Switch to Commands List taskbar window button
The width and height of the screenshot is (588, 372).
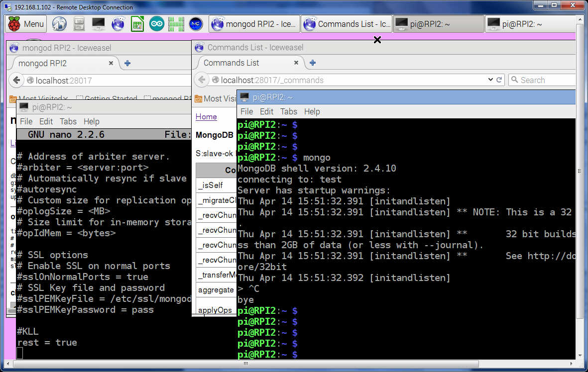click(347, 24)
